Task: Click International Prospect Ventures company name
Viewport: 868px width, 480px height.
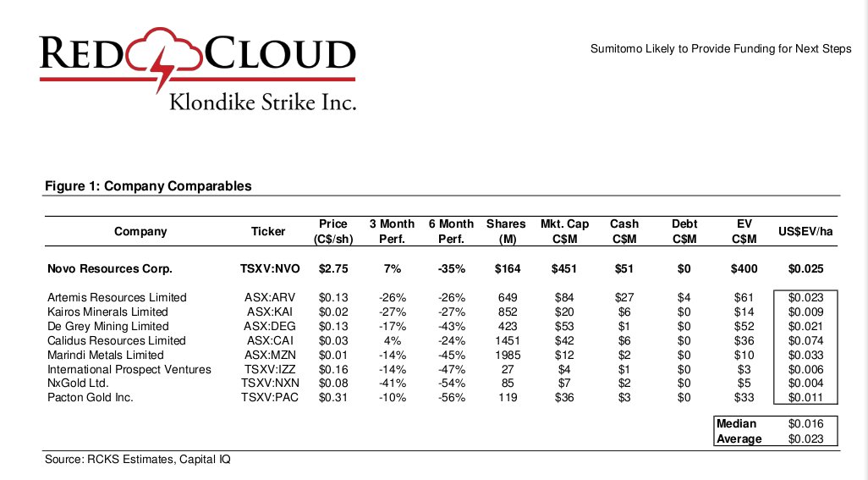Action: [129, 369]
